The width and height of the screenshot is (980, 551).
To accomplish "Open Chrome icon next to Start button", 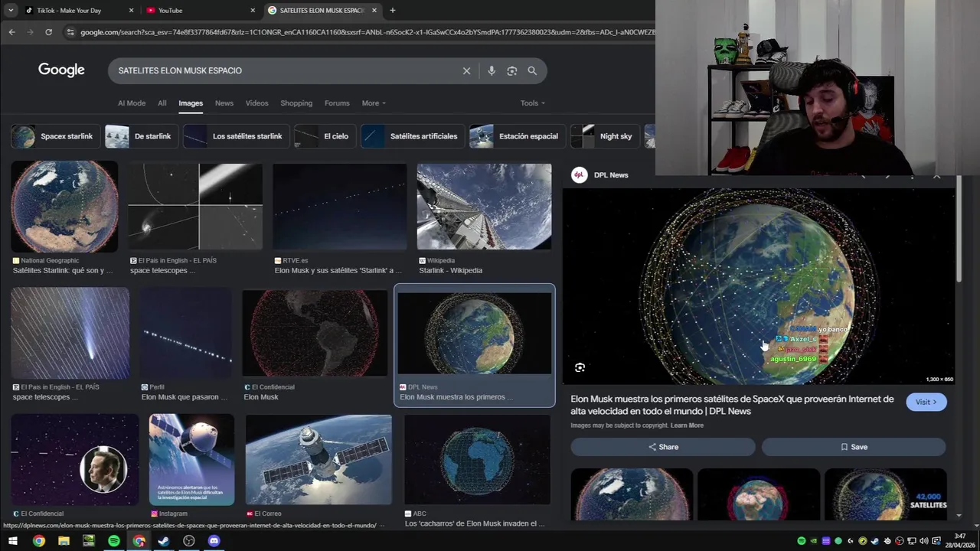I will [x=38, y=541].
